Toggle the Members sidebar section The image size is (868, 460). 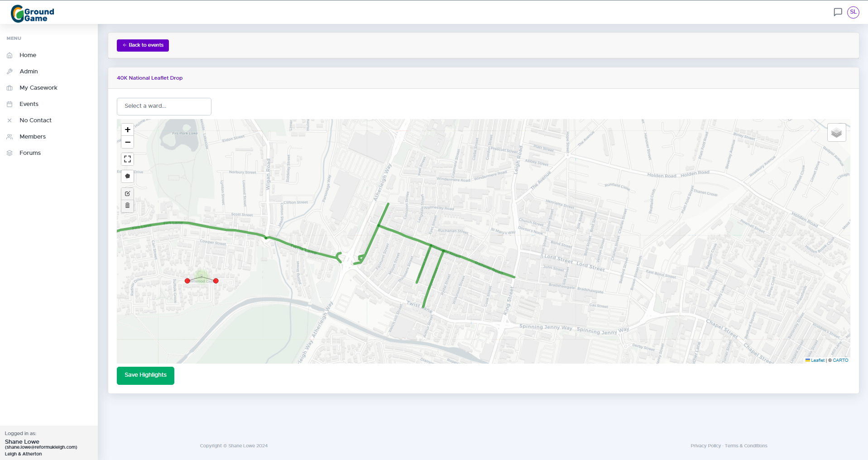tap(32, 136)
